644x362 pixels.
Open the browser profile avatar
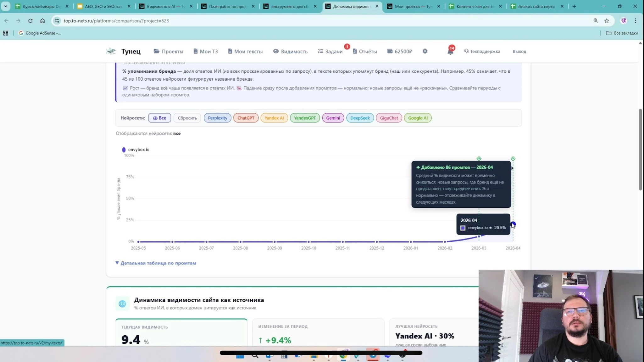click(x=624, y=21)
